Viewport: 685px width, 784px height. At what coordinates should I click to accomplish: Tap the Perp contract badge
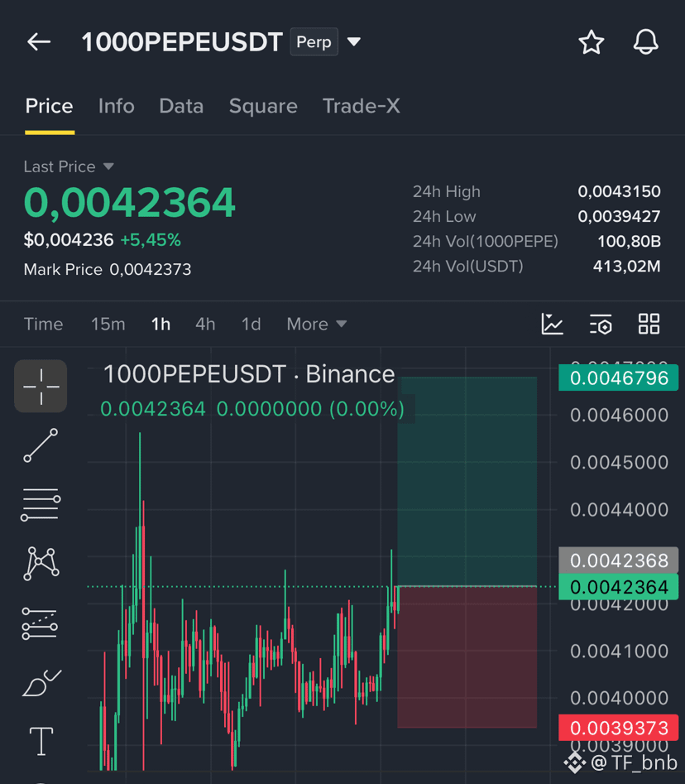pyautogui.click(x=314, y=42)
